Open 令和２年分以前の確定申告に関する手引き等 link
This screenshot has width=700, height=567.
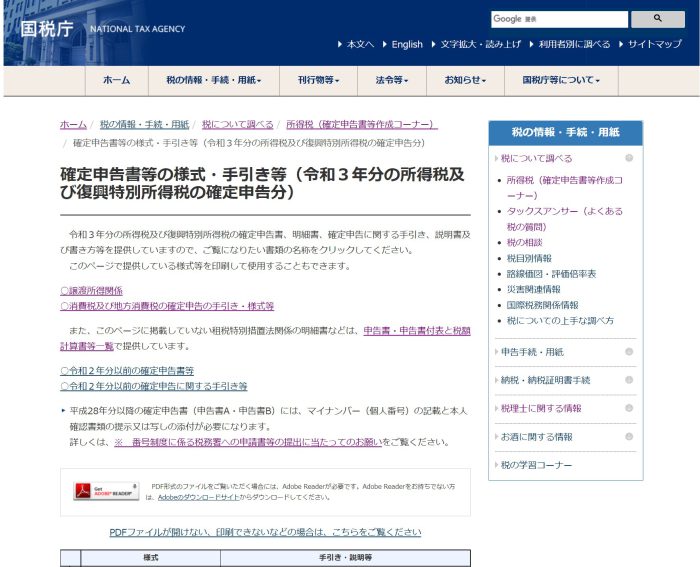(x=154, y=386)
